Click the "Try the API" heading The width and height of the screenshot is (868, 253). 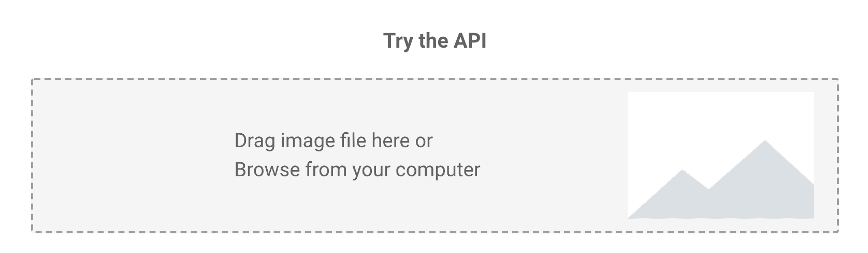[435, 41]
